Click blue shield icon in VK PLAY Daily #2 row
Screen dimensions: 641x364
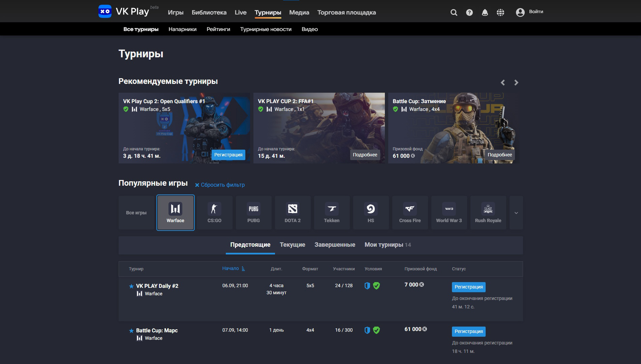point(367,286)
